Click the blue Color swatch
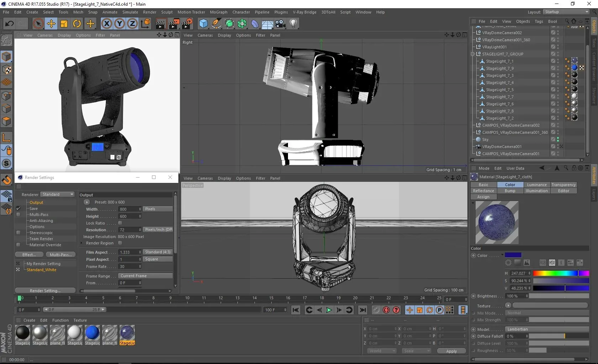The height and width of the screenshot is (364, 598). tap(513, 255)
